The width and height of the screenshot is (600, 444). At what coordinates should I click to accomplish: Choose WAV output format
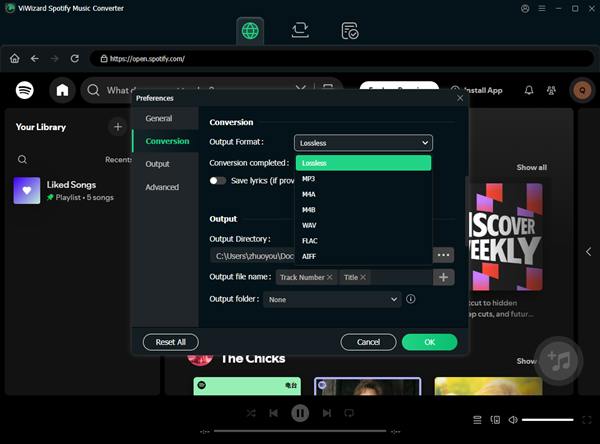(x=364, y=225)
